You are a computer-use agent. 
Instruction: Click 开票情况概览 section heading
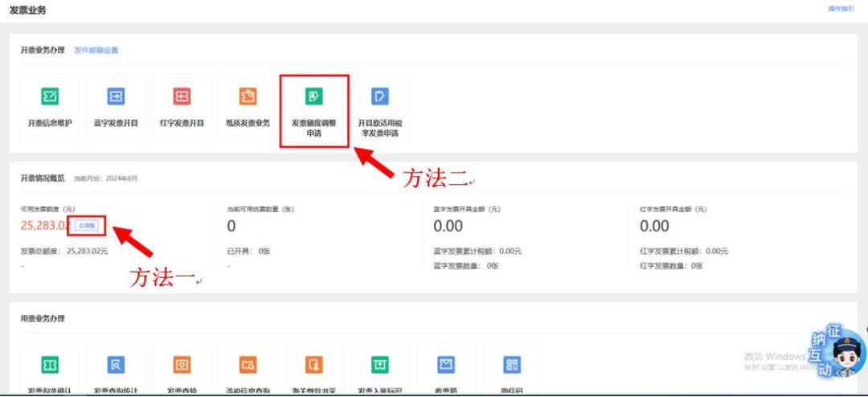43,178
